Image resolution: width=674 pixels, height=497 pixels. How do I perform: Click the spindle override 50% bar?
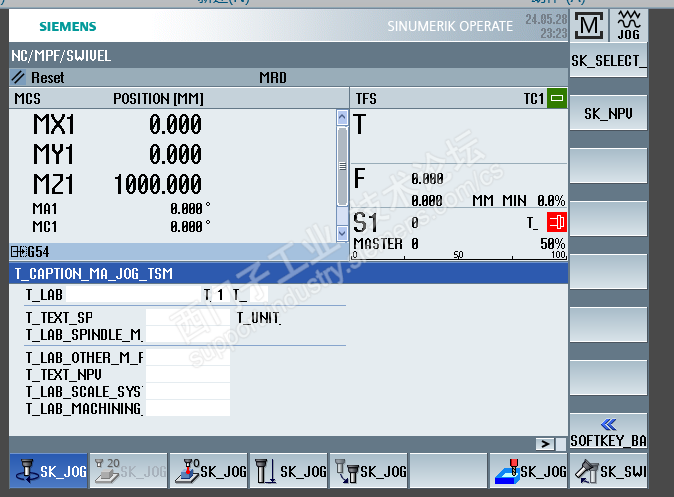click(460, 256)
